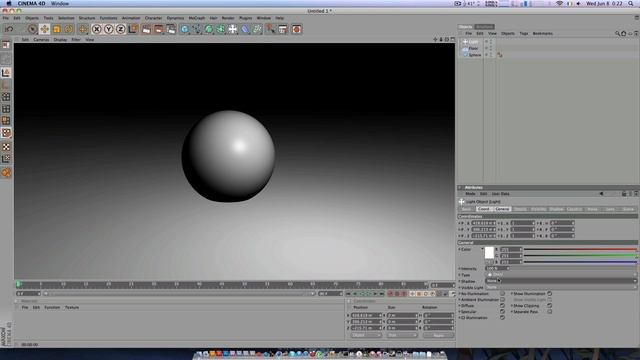Open the viewport Cameras menu
The width and height of the screenshot is (640, 360).
click(x=41, y=40)
